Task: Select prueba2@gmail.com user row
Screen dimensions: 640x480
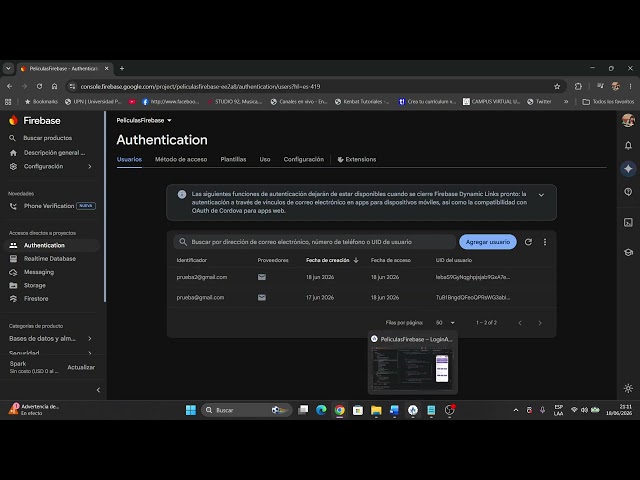Action: 362,277
